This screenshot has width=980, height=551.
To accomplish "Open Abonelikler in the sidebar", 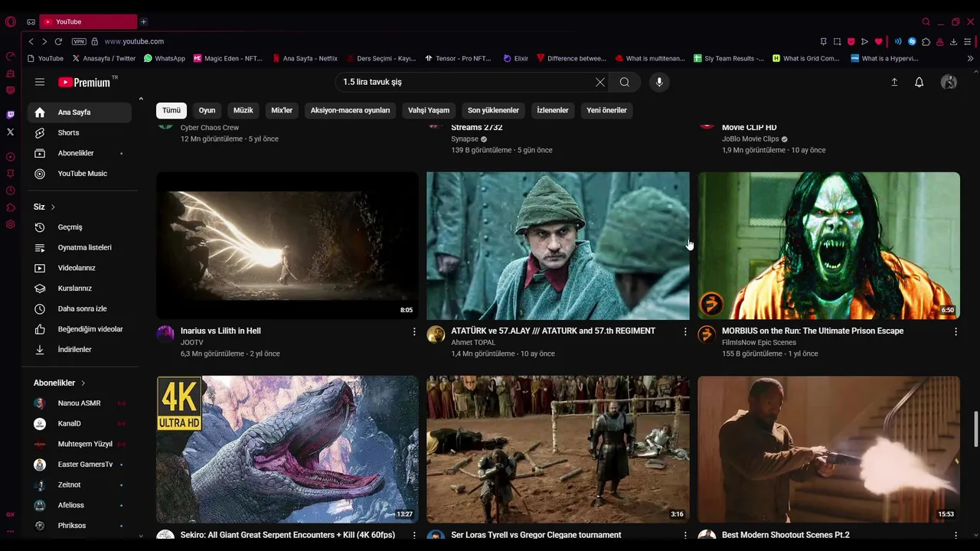I will click(80, 153).
